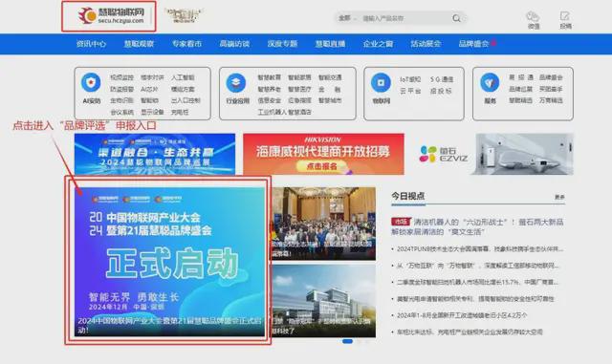The height and width of the screenshot is (364, 612).
Task: Open the 从“万物互联”向“万物智联” news item
Action: pyautogui.click(x=478, y=266)
